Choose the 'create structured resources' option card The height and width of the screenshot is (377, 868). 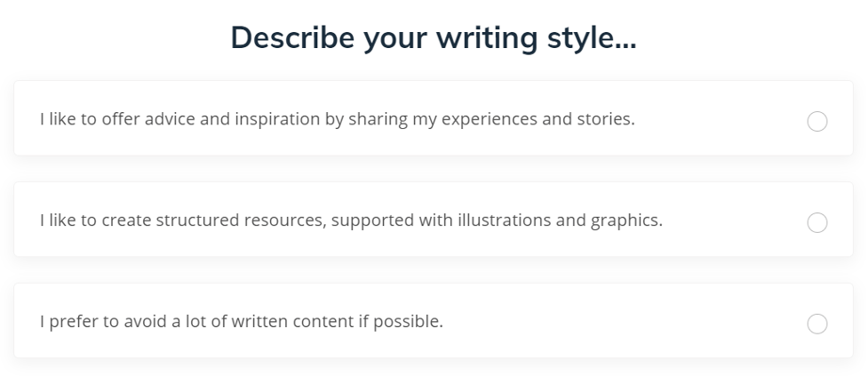pos(433,220)
